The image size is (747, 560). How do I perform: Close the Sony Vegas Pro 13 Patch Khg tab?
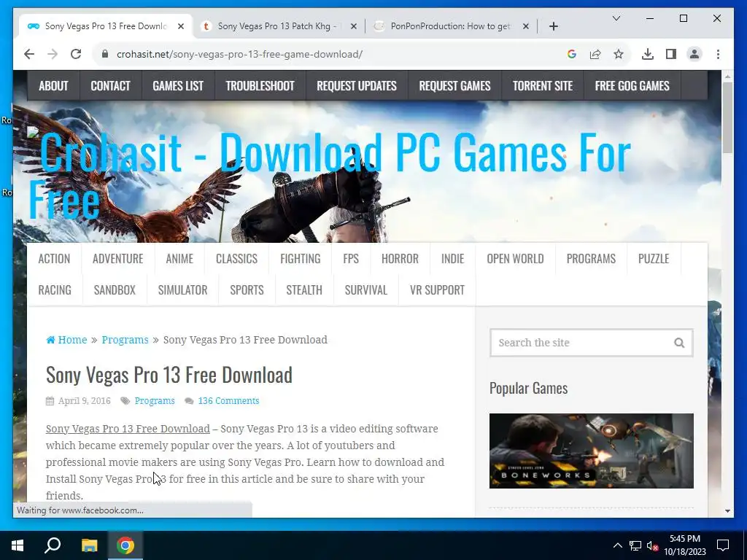[x=354, y=26]
